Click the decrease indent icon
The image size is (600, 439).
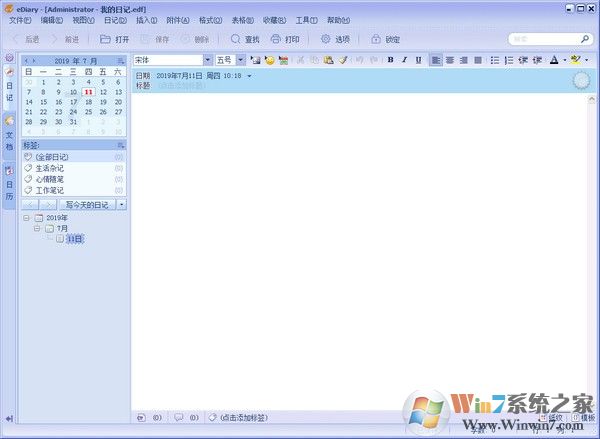[523, 60]
